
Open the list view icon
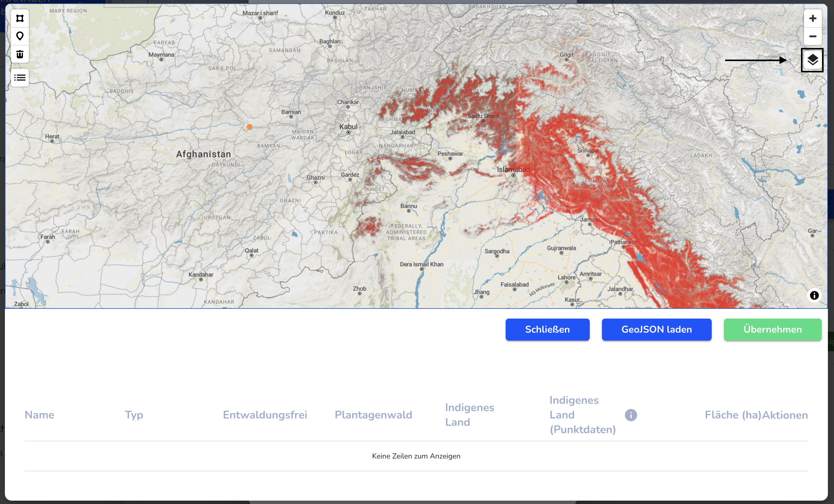[x=20, y=78]
